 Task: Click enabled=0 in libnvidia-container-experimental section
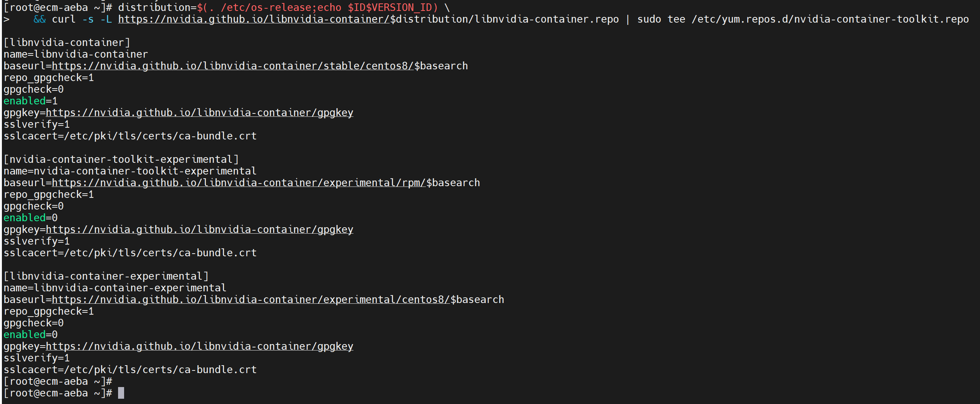click(31, 334)
